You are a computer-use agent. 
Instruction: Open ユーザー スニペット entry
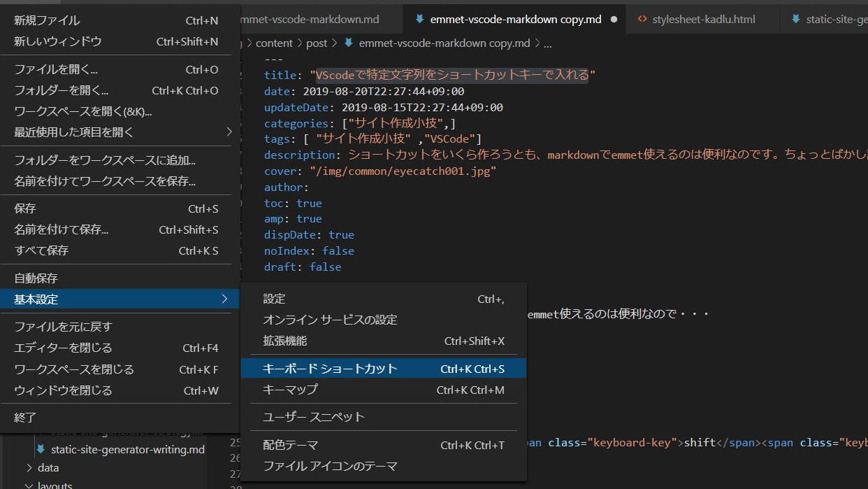click(383, 417)
